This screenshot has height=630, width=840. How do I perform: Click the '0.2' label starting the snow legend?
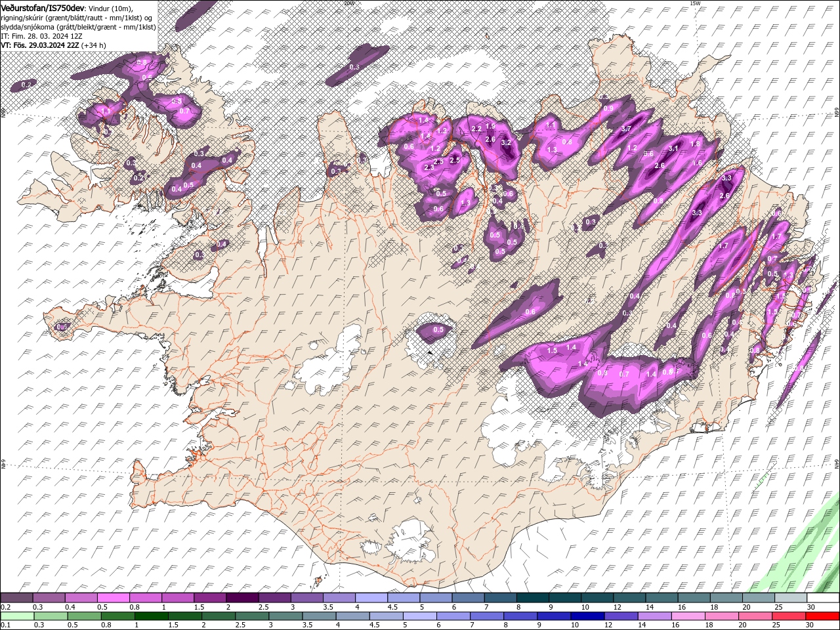[6, 607]
